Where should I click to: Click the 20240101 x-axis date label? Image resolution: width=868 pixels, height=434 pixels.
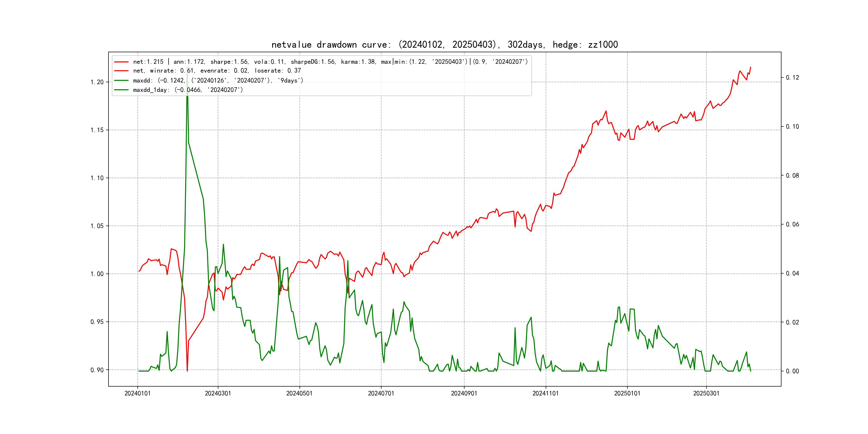coord(137,393)
